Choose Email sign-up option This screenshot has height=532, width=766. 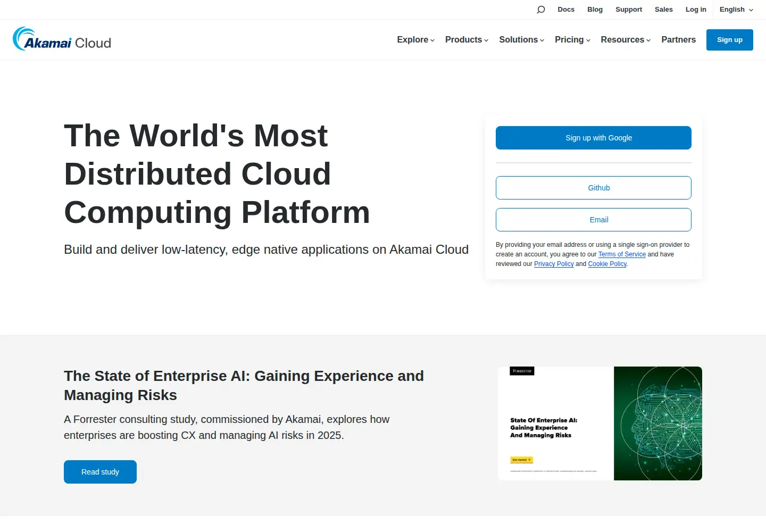(x=594, y=220)
